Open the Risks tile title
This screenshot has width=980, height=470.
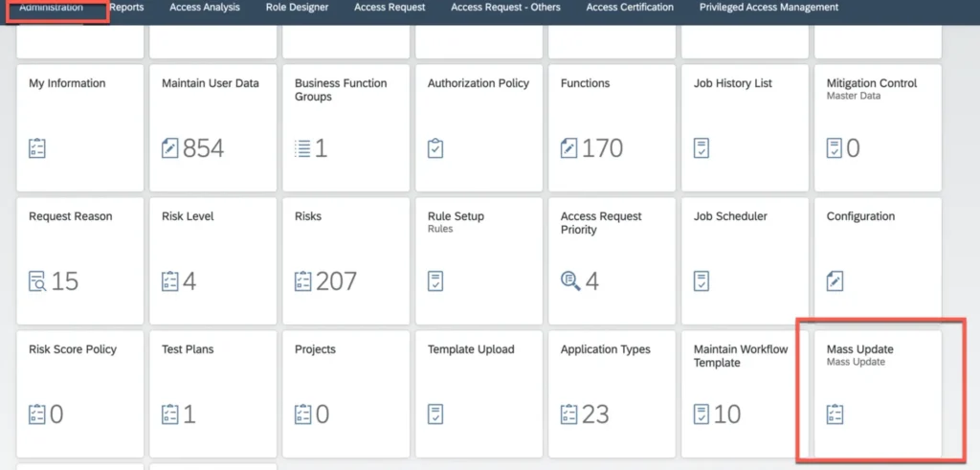(308, 216)
